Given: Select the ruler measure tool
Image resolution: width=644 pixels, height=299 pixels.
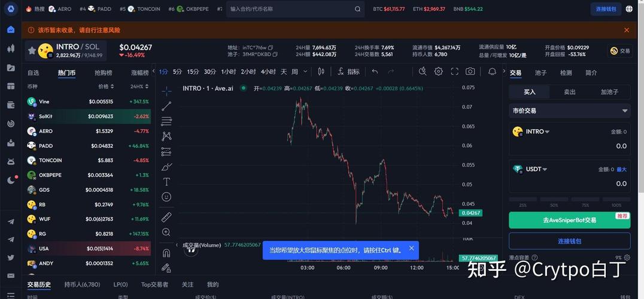Looking at the screenshot, I should 166,217.
